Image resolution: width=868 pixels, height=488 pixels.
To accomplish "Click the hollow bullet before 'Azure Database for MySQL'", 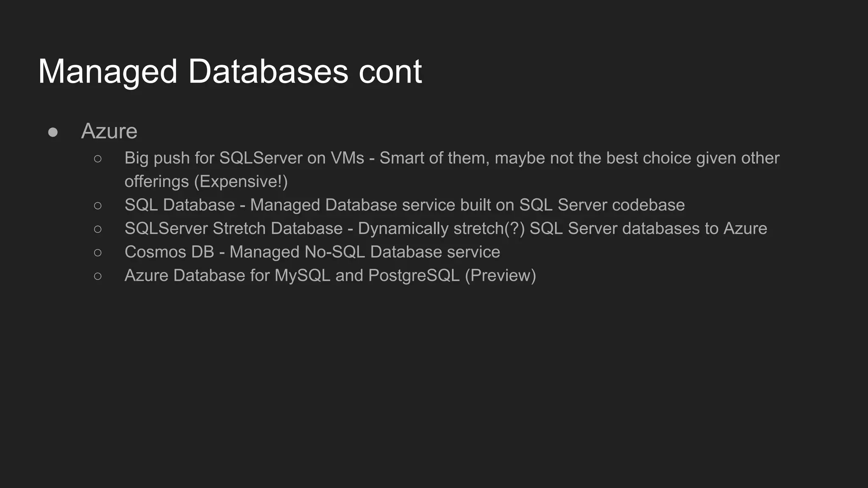I will click(x=98, y=276).
